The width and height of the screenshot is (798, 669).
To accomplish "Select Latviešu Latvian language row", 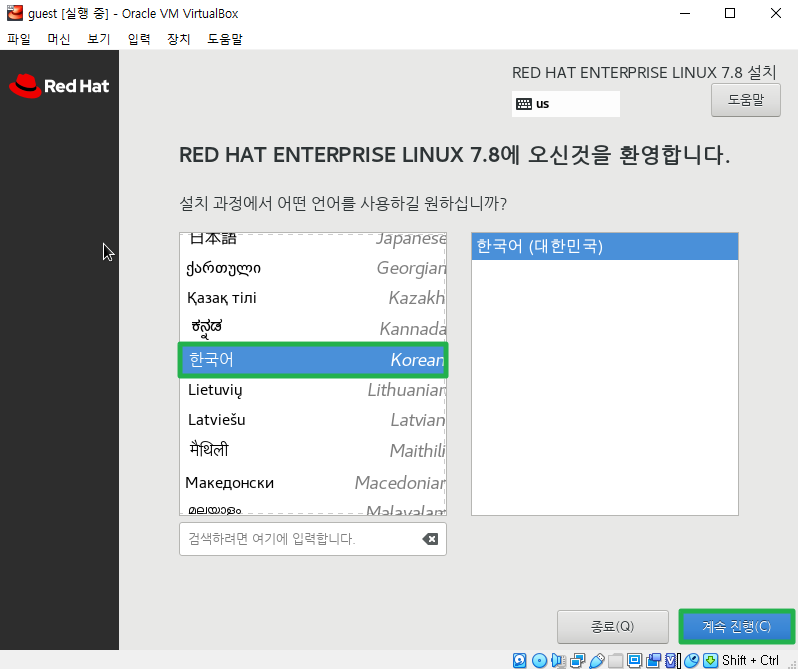I will 313,420.
